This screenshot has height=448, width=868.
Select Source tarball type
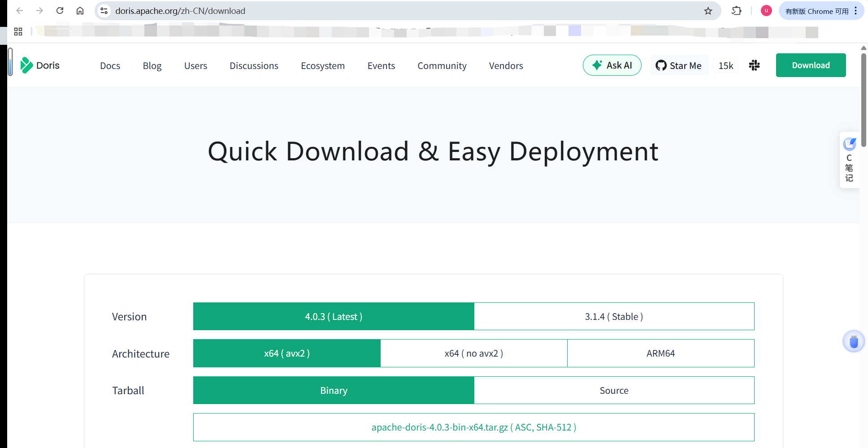pyautogui.click(x=614, y=390)
